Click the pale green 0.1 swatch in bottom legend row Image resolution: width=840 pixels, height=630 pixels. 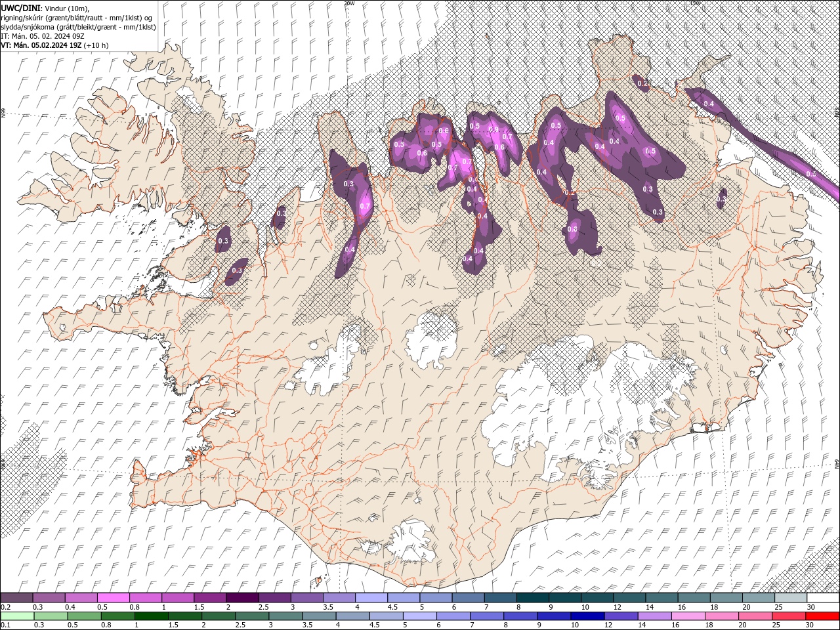point(16,616)
